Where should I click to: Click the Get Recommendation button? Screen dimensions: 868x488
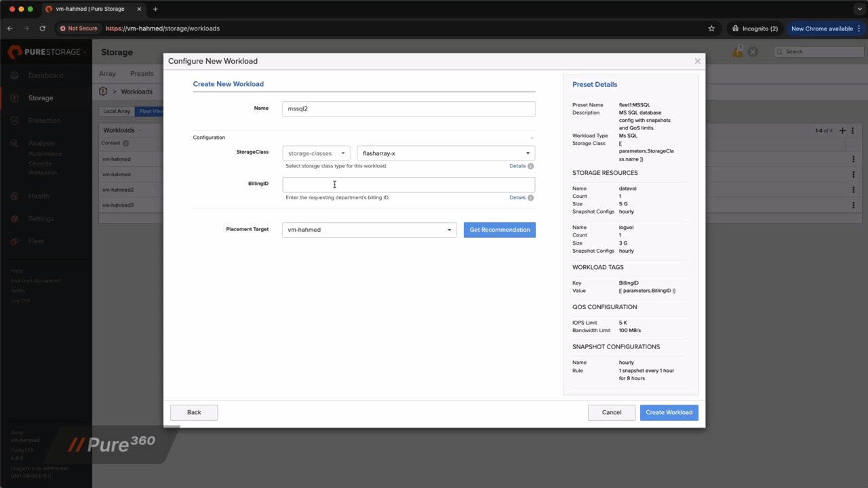(x=499, y=229)
